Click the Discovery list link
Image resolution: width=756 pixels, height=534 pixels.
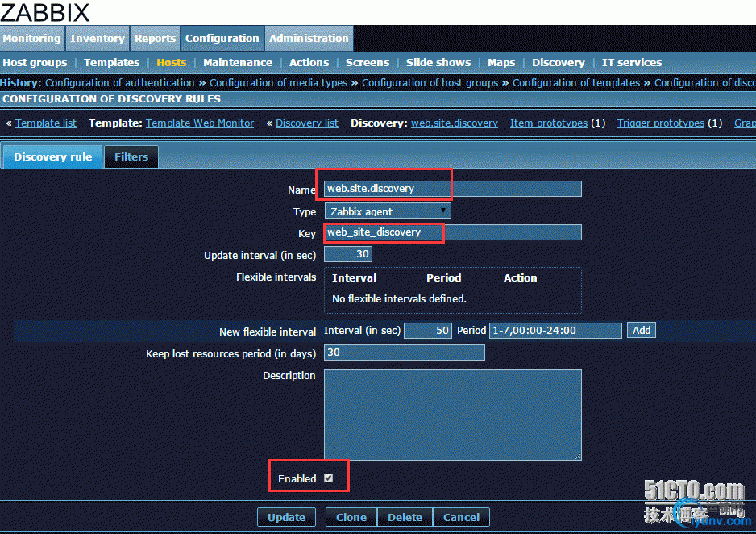click(x=306, y=123)
